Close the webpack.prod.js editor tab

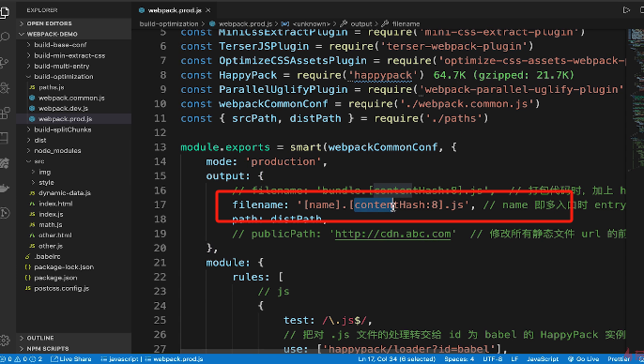tap(208, 10)
